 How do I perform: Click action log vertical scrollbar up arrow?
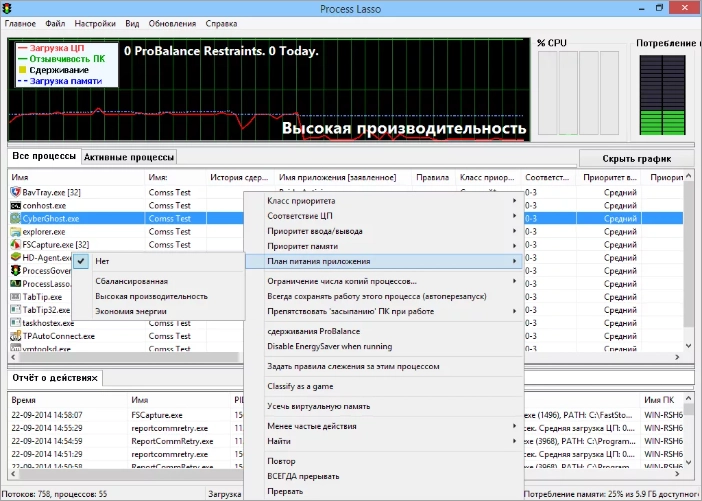coord(689,398)
